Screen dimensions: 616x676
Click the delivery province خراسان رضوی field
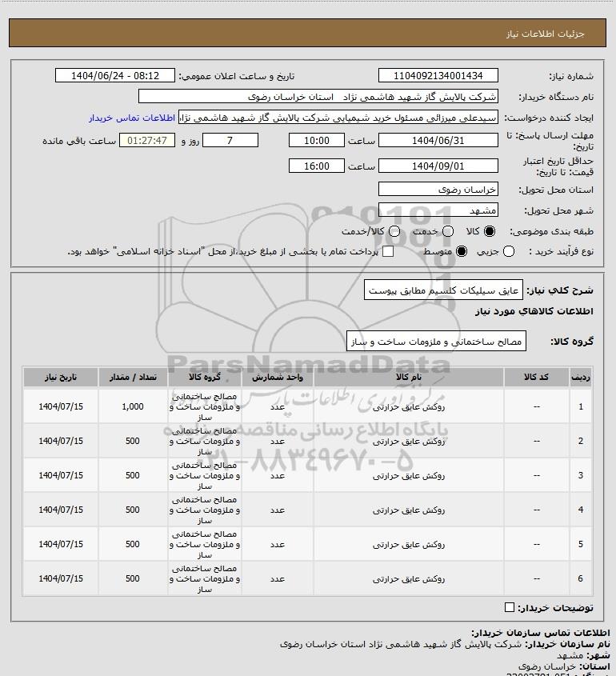pyautogui.click(x=438, y=190)
